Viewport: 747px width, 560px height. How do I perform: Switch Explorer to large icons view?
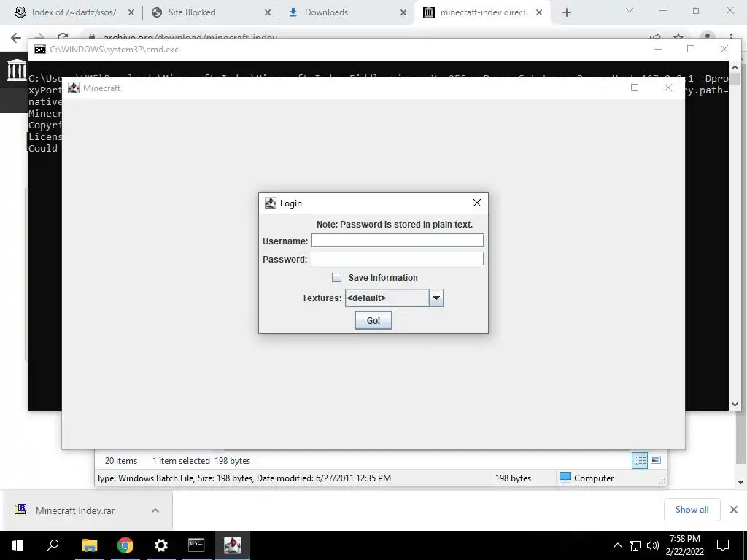click(656, 460)
